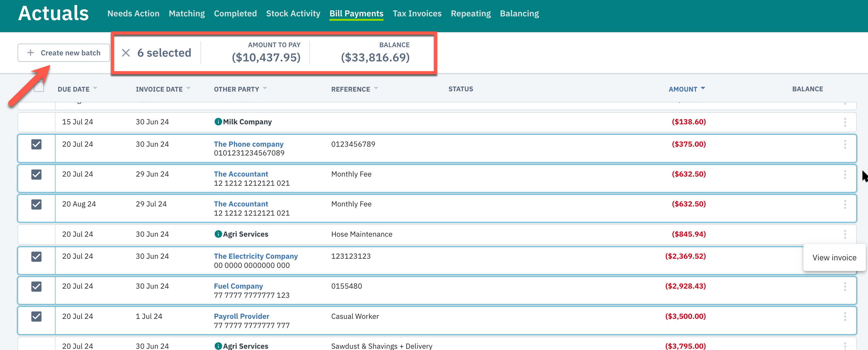Open kebab menu for Sawdust & Shavings row
The image size is (868, 350).
pyautogui.click(x=845, y=346)
